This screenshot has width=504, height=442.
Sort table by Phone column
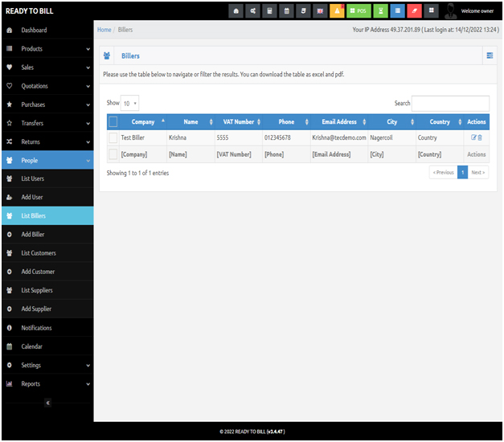click(x=286, y=122)
